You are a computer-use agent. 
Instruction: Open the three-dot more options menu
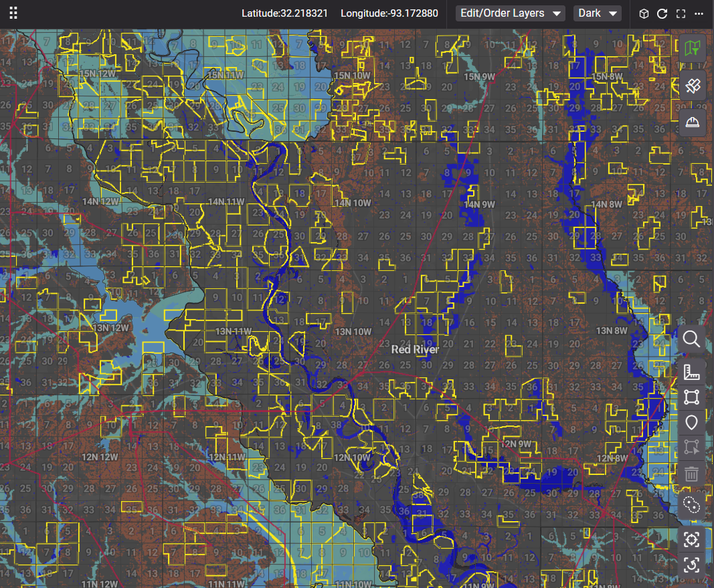[x=699, y=14]
